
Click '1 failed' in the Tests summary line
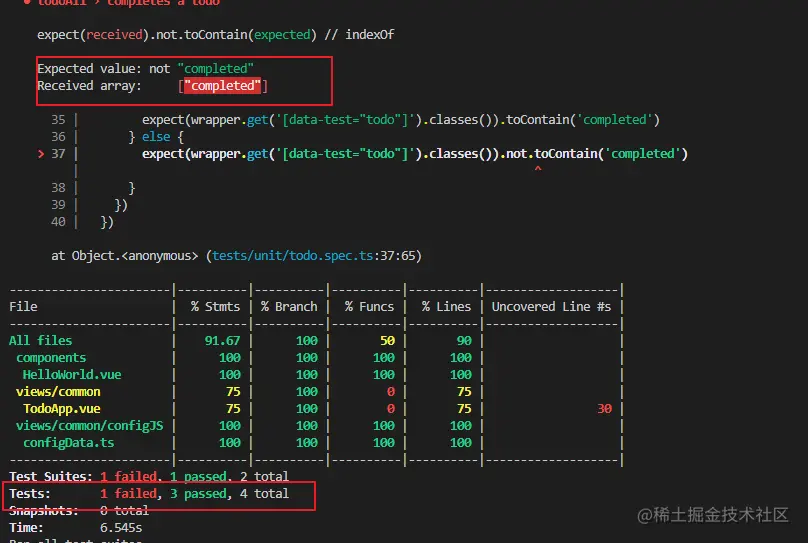(130, 494)
